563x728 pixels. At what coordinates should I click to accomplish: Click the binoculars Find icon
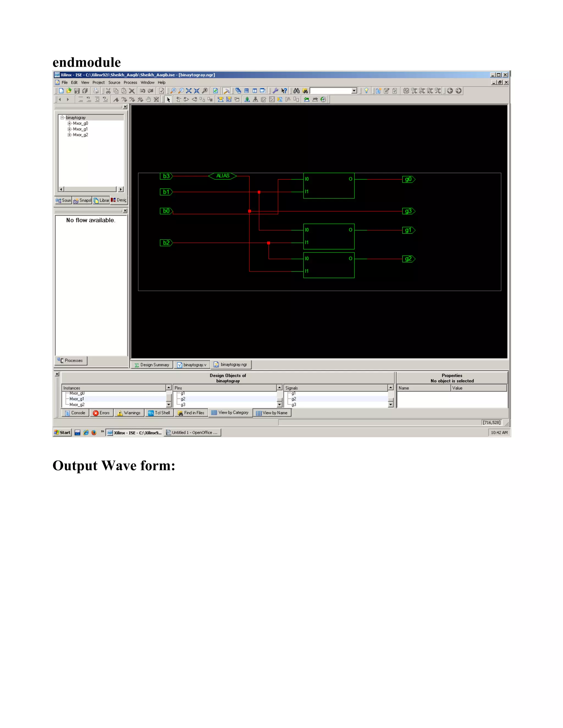click(297, 91)
